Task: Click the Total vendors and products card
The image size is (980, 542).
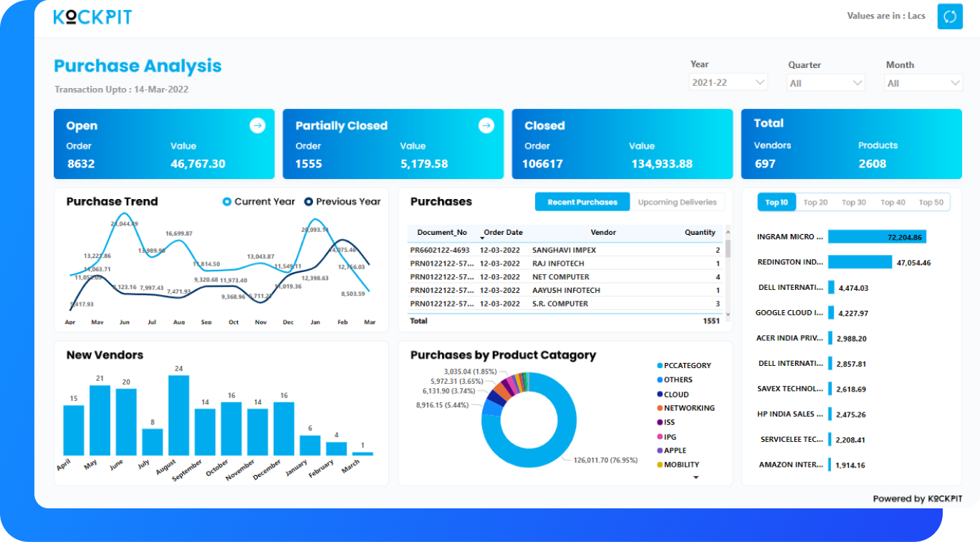Action: (852, 144)
